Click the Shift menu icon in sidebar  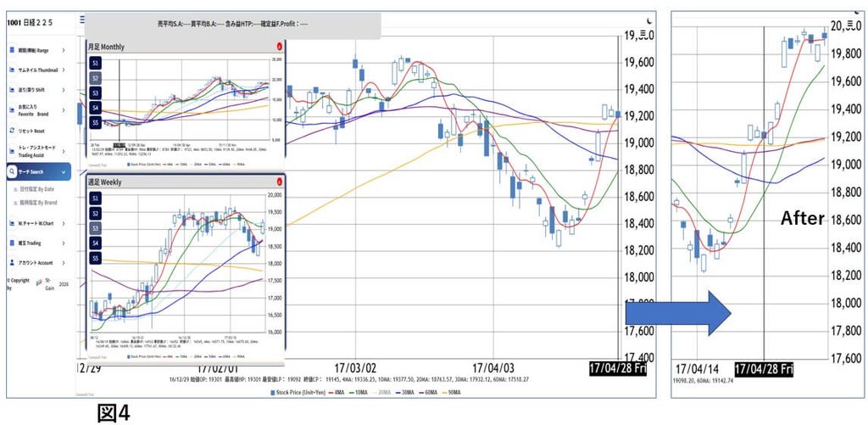tap(13, 90)
